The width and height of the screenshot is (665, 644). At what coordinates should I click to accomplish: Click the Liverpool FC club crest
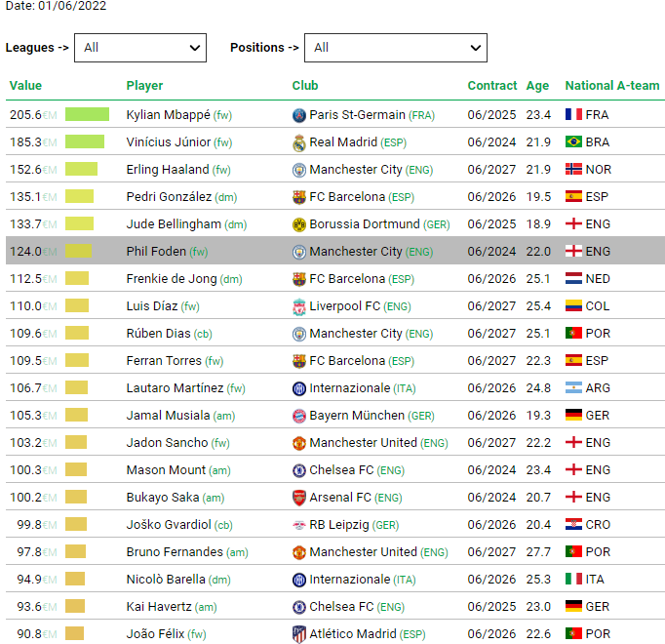click(299, 306)
